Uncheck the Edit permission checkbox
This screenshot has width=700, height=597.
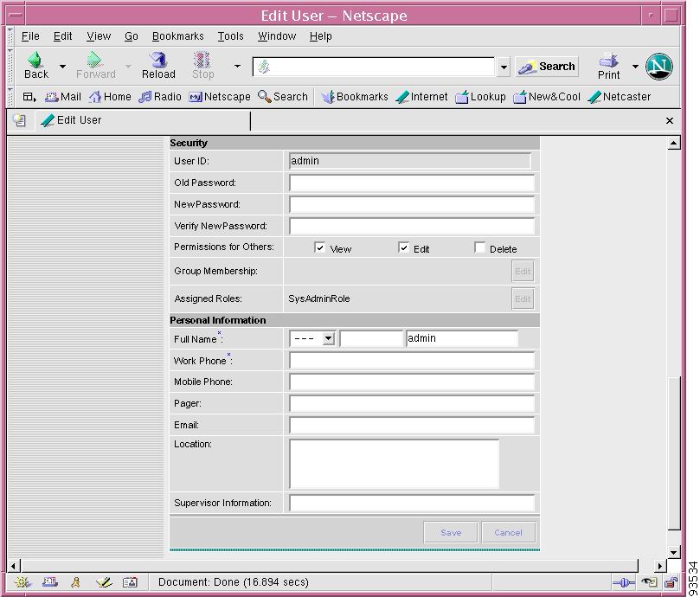coord(403,247)
